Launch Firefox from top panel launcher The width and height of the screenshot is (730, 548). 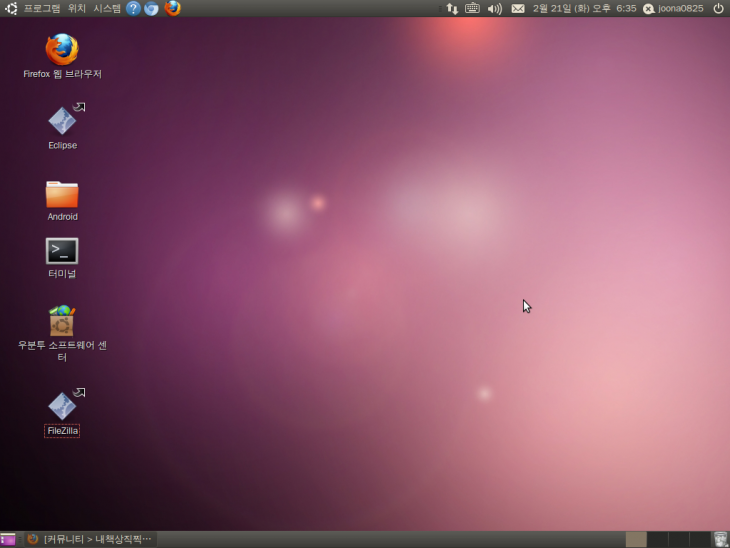[x=173, y=8]
